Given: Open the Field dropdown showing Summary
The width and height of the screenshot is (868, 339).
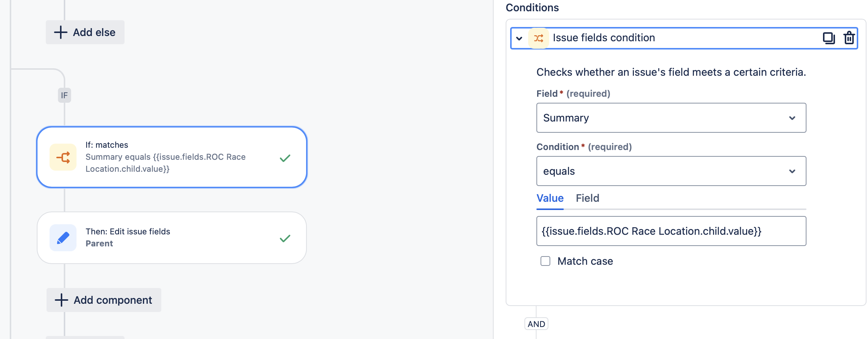Looking at the screenshot, I should [671, 117].
